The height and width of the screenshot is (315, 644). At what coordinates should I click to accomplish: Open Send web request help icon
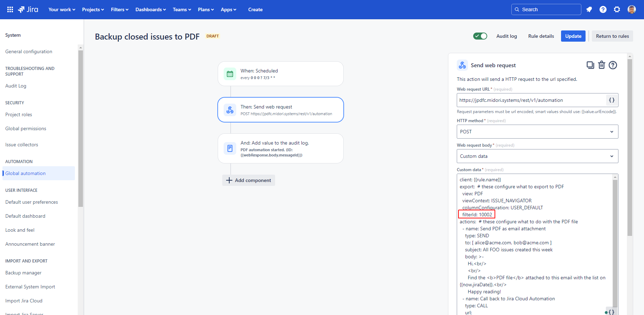[x=613, y=65]
